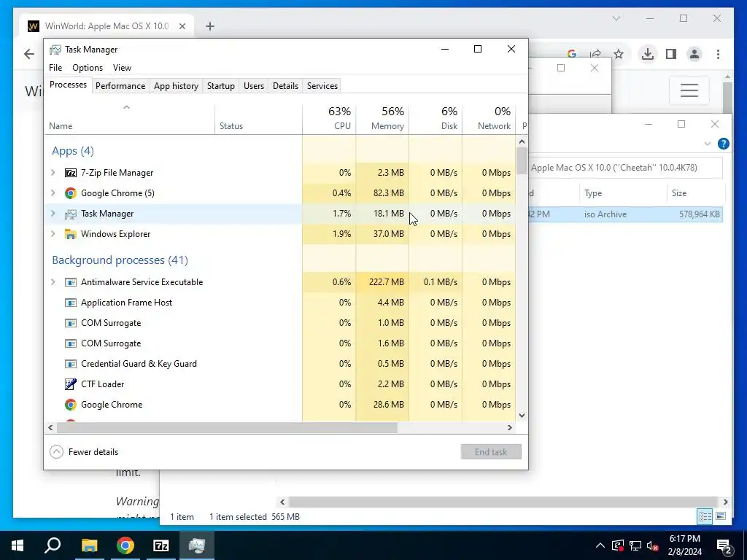This screenshot has height=560, width=747.
Task: Switch to the Users tab
Action: (253, 86)
